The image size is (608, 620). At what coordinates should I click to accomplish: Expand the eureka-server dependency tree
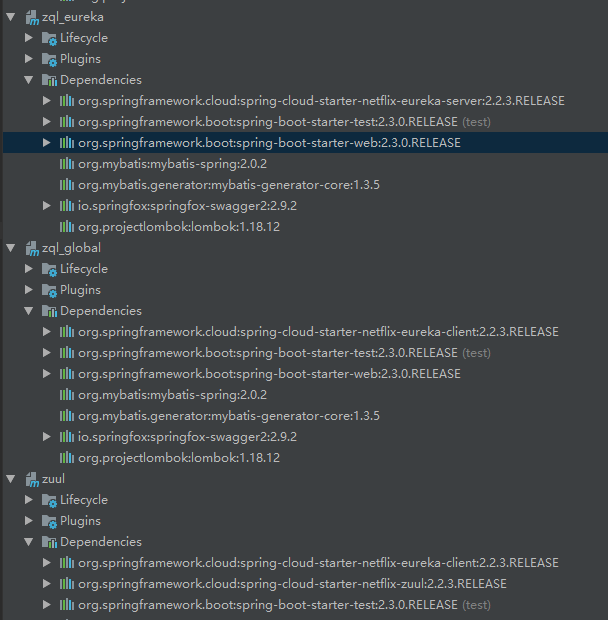coord(47,101)
